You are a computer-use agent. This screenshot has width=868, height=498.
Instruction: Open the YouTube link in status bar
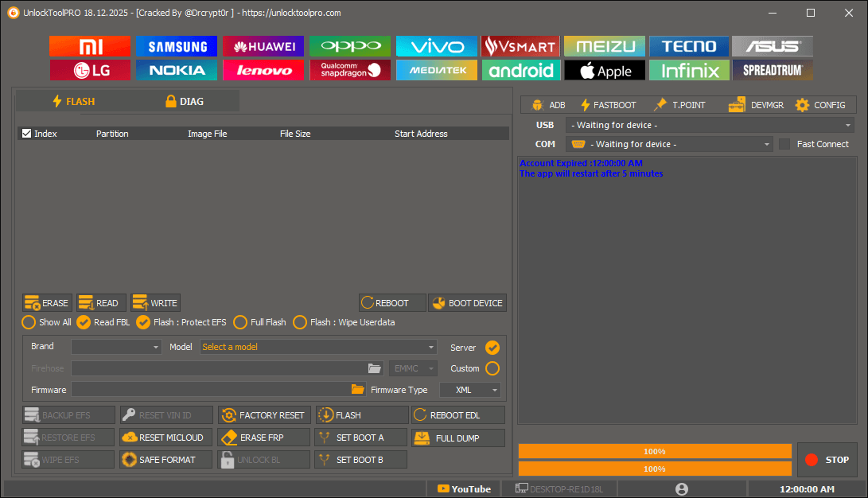(464, 489)
